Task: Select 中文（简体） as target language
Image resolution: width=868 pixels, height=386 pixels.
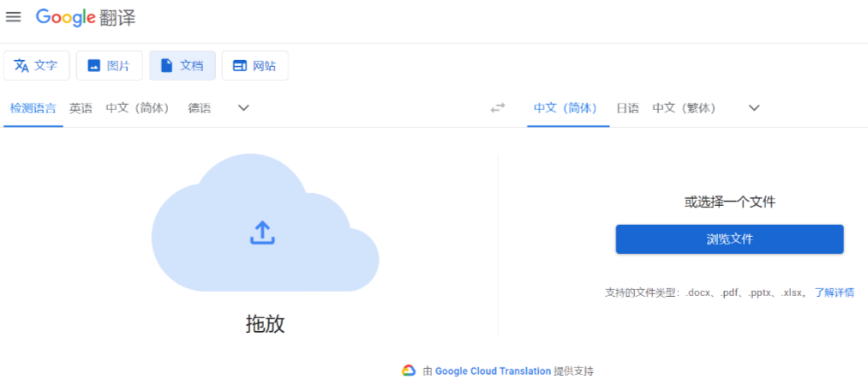Action: tap(566, 109)
